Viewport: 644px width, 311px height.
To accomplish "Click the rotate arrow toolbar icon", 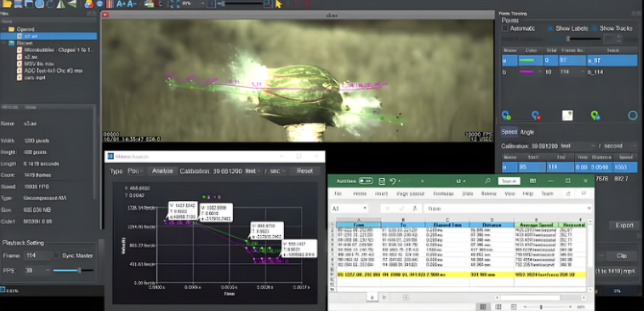I will tap(50, 4).
